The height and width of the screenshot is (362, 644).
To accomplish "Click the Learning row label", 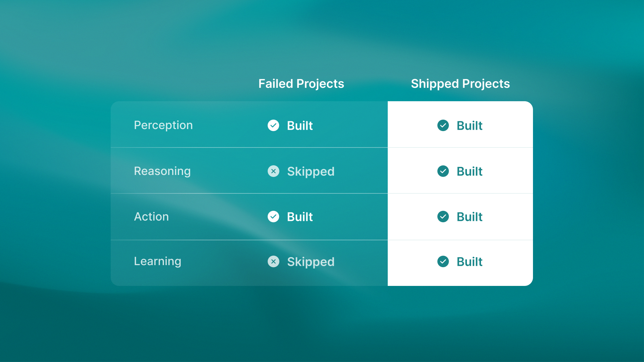I will pos(158,261).
